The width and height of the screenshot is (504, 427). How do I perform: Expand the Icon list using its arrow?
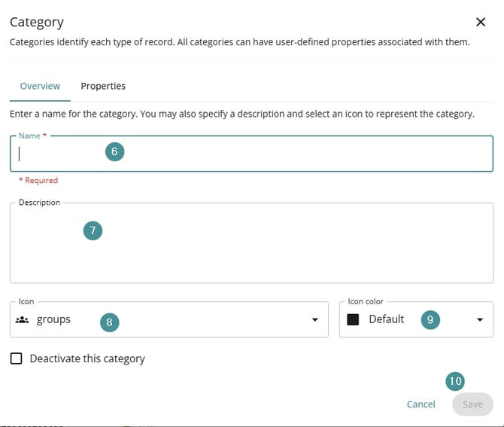click(x=314, y=320)
